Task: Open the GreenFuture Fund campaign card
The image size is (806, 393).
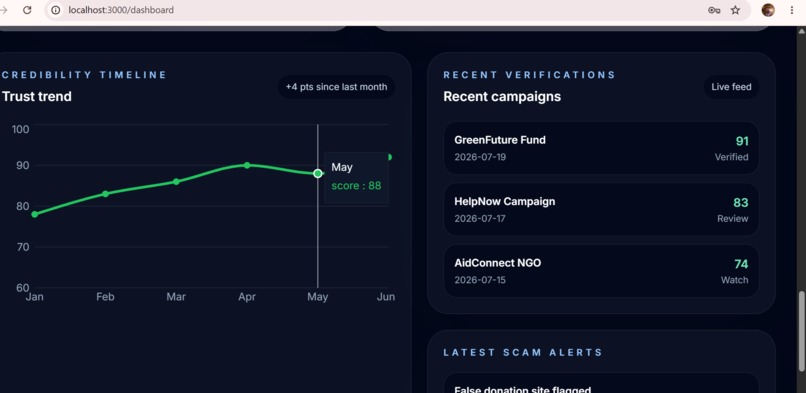Action: 601,148
